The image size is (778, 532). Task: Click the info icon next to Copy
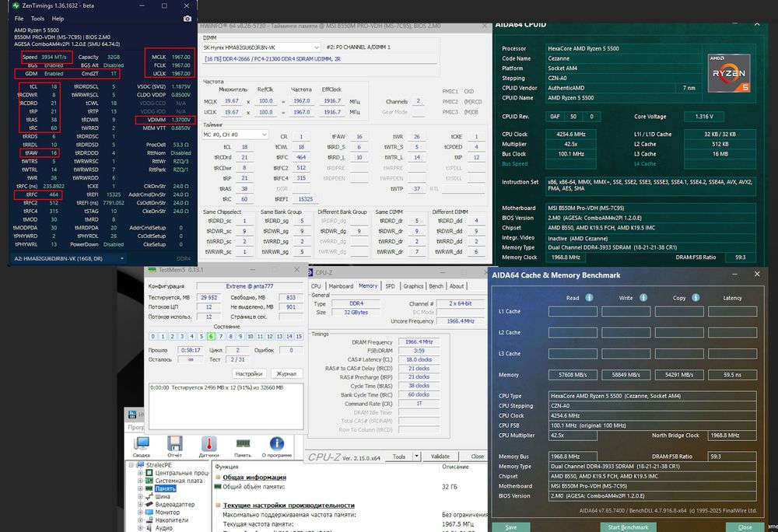click(696, 297)
